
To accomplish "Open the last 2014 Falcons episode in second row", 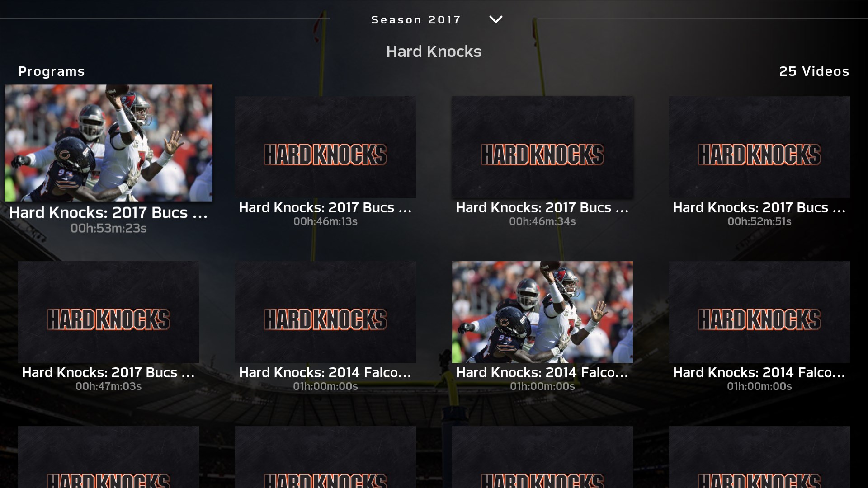I will [759, 312].
